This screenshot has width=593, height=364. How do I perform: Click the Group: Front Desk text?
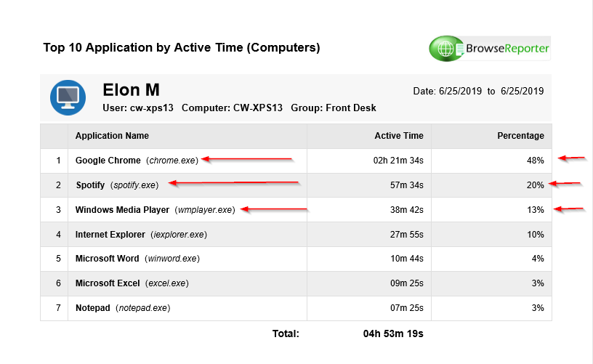[334, 108]
